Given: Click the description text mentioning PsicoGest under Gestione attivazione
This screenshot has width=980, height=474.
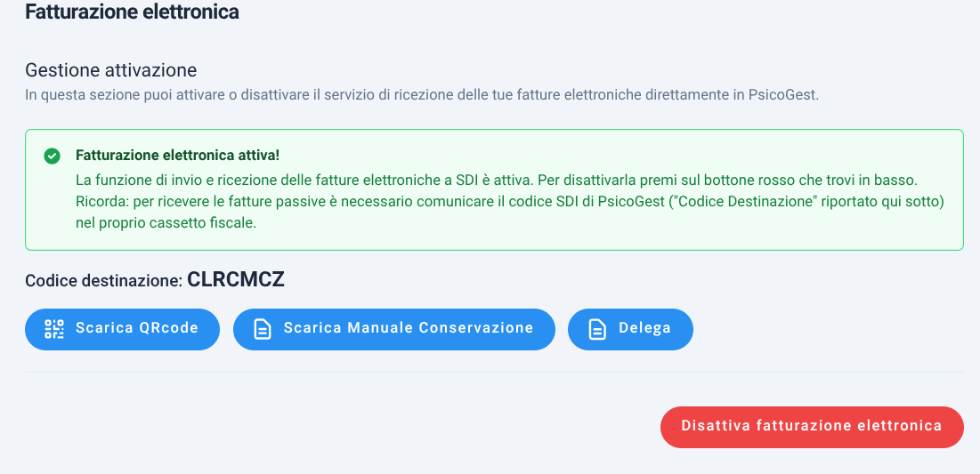Looking at the screenshot, I should [x=421, y=95].
